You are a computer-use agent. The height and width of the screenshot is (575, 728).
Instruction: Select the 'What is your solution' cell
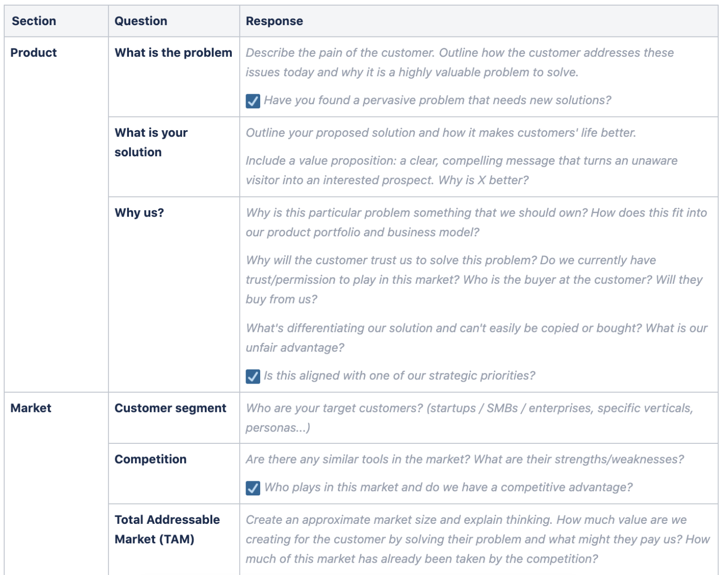click(151, 142)
